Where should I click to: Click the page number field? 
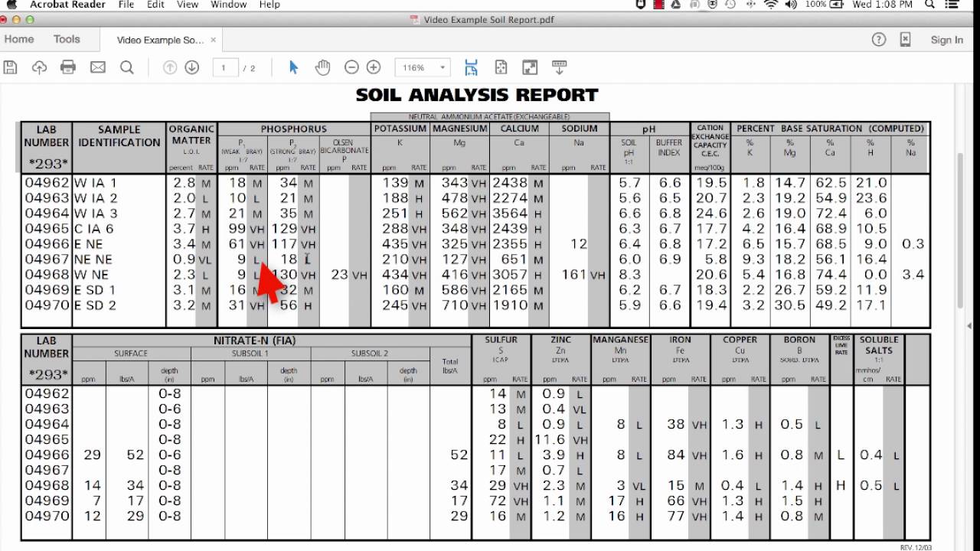pyautogui.click(x=224, y=67)
